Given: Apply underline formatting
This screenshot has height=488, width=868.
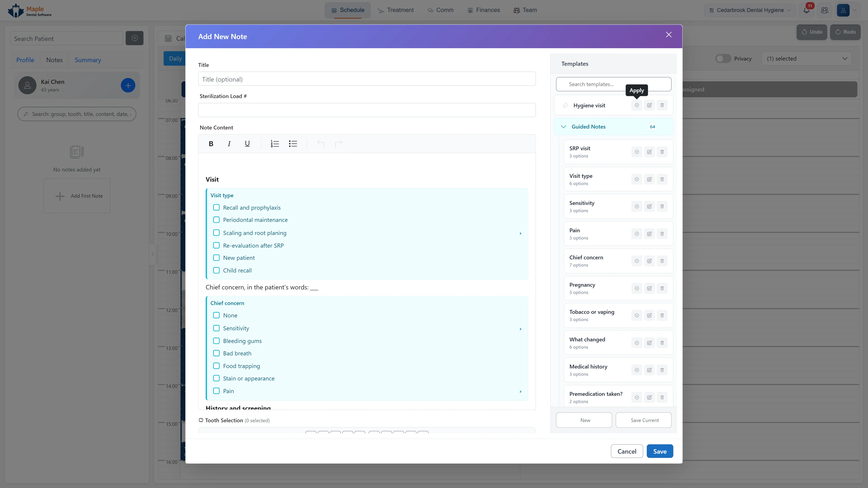Looking at the screenshot, I should click(247, 144).
